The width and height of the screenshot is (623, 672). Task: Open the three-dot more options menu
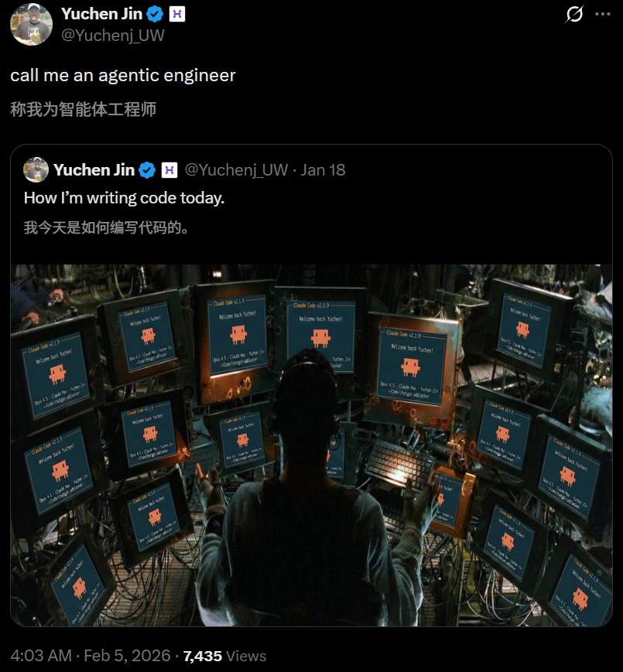(x=602, y=14)
